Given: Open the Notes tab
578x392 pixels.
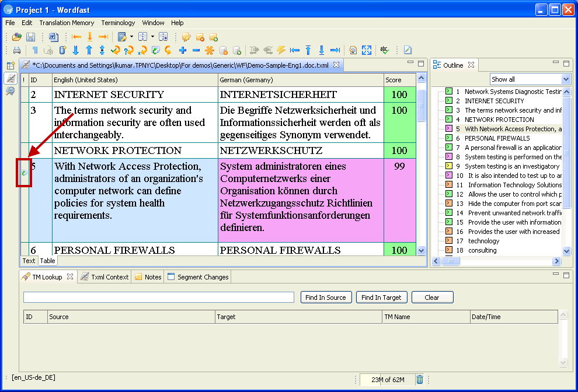Looking at the screenshot, I should [x=148, y=277].
